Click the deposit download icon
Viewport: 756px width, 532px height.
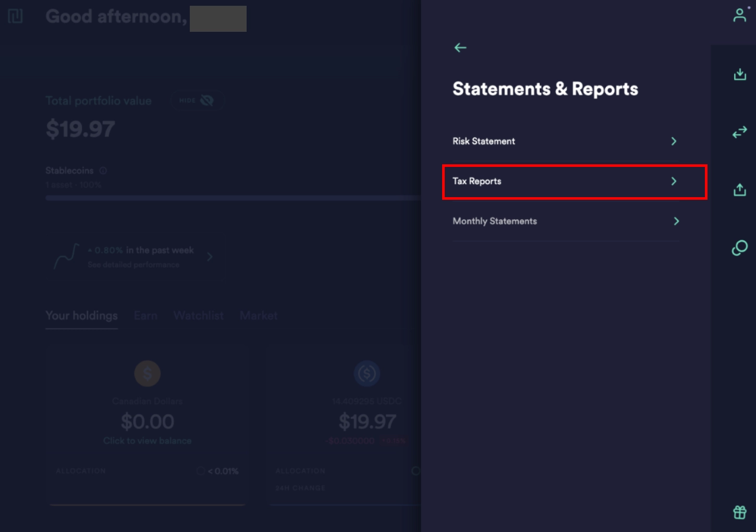click(740, 74)
